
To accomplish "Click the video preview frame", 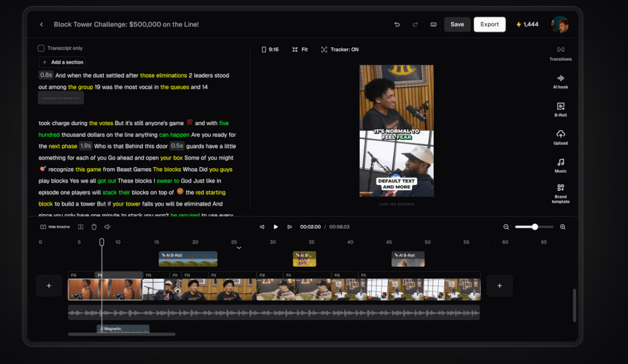I will (x=396, y=131).
